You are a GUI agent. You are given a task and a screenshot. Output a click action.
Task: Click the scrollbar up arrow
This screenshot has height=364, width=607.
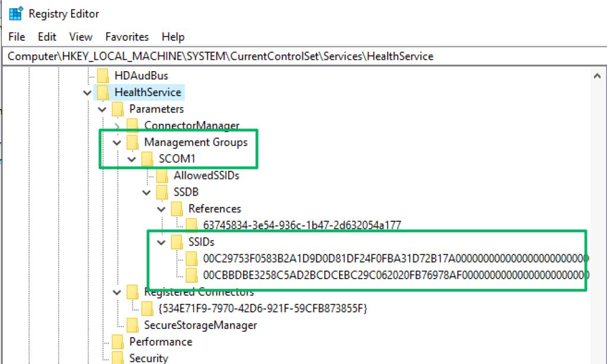(x=598, y=75)
